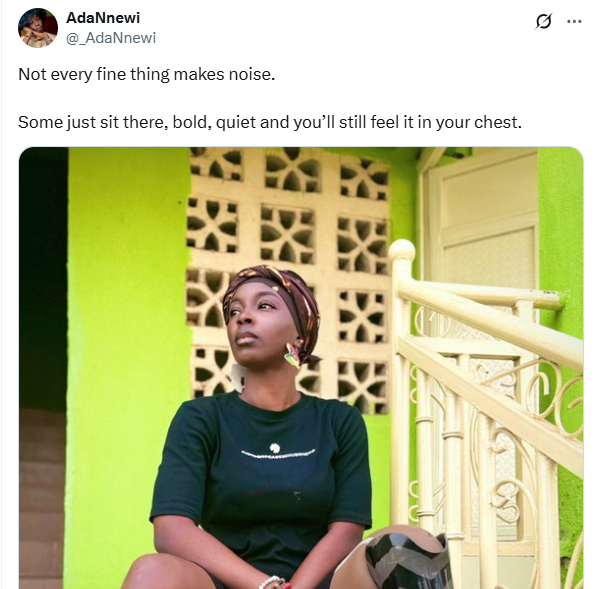Click the black chevron prosthetic knee socket
595x589 pixels.
[x=408, y=561]
